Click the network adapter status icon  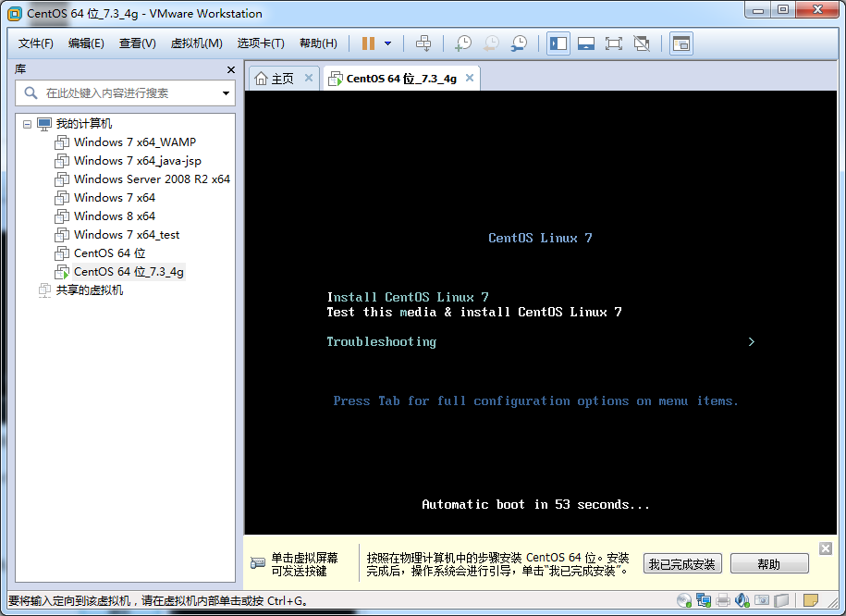coord(704,599)
